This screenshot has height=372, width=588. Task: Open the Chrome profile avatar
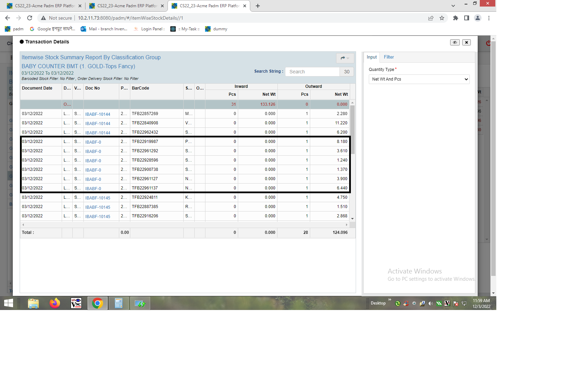pyautogui.click(x=478, y=18)
